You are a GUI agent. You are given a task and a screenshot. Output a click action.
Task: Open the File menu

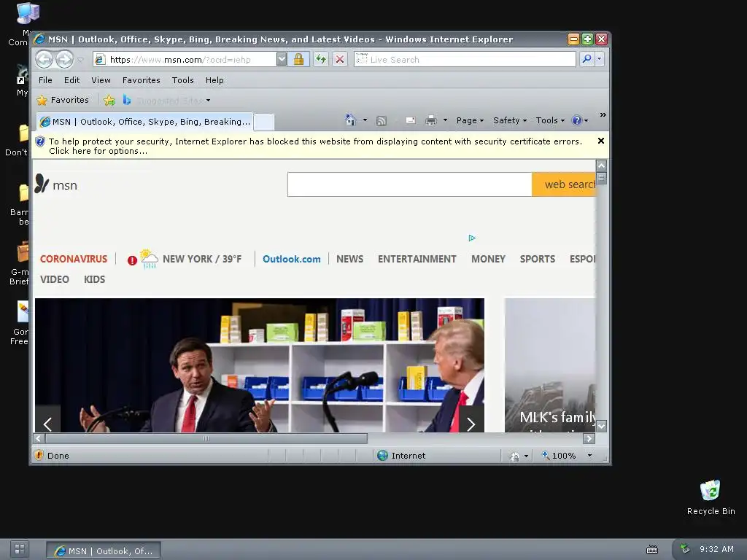(x=45, y=80)
